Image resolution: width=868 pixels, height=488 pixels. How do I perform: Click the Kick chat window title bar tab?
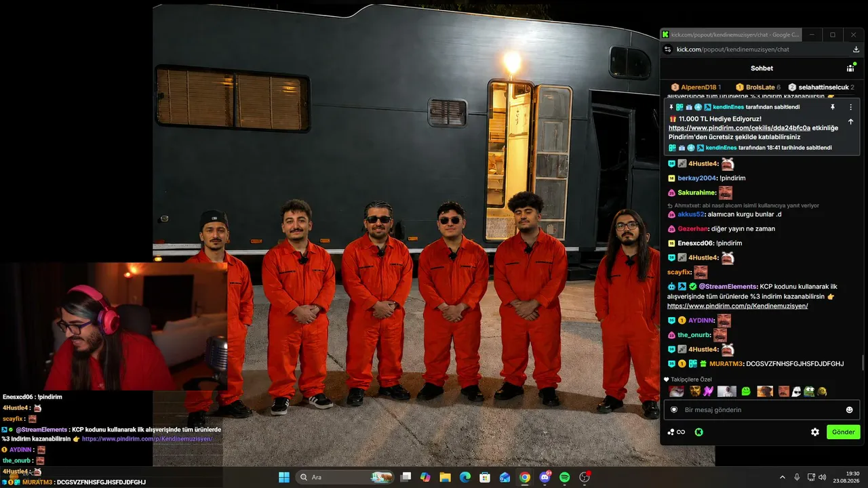(731, 35)
